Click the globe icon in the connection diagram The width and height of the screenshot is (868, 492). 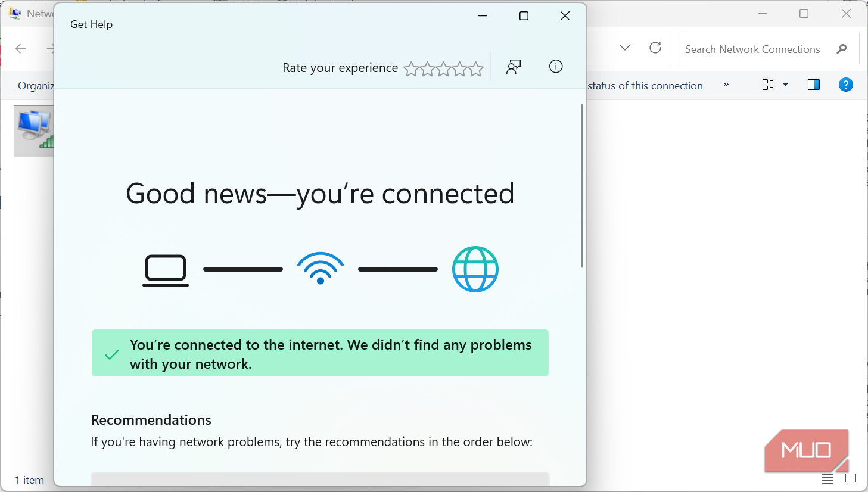pos(475,269)
